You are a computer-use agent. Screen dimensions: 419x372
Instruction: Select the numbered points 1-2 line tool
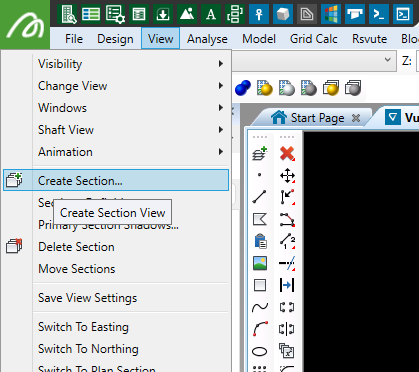(x=287, y=241)
